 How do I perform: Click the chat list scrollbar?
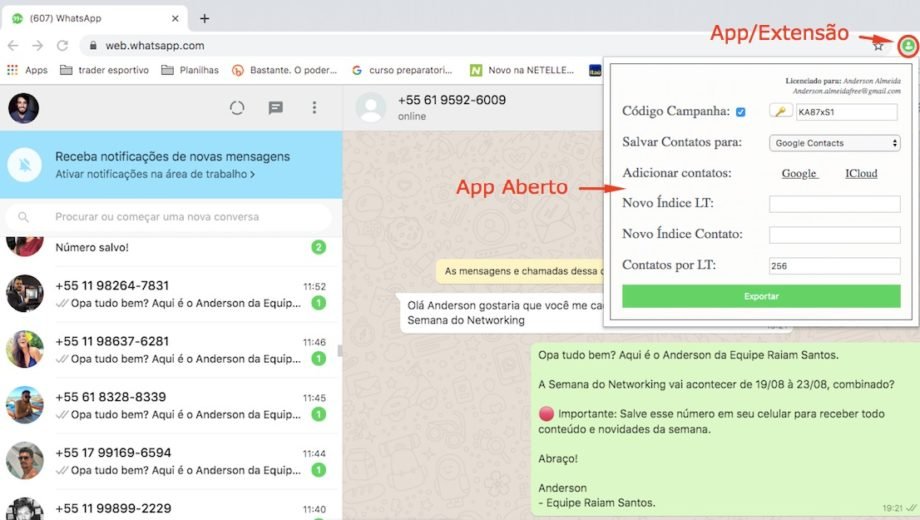pos(339,351)
